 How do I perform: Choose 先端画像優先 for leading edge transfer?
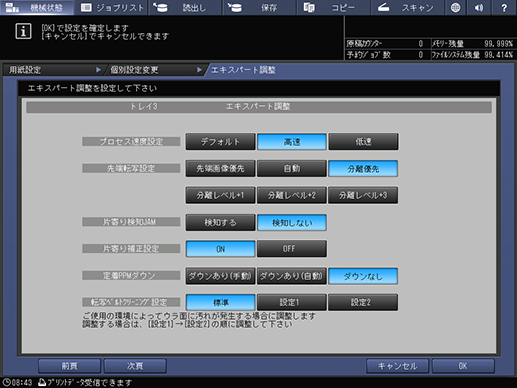(220, 169)
